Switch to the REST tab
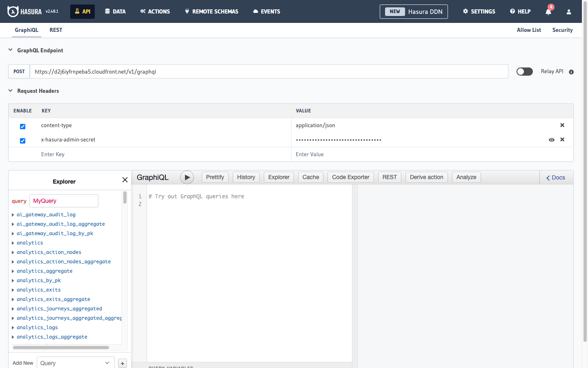 [x=56, y=30]
